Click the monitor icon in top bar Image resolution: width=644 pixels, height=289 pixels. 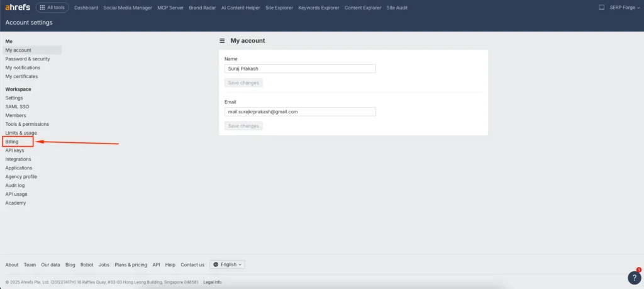point(601,8)
